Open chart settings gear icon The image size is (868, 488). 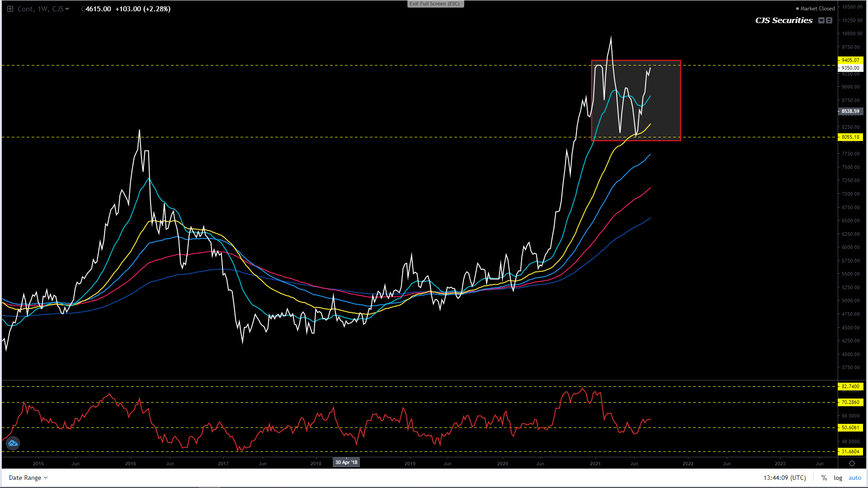852,464
